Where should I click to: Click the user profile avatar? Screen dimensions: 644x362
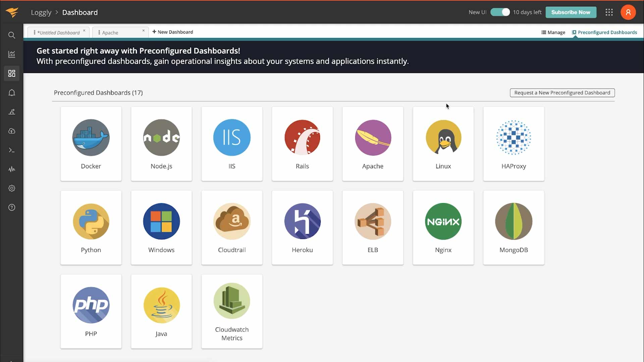[628, 12]
